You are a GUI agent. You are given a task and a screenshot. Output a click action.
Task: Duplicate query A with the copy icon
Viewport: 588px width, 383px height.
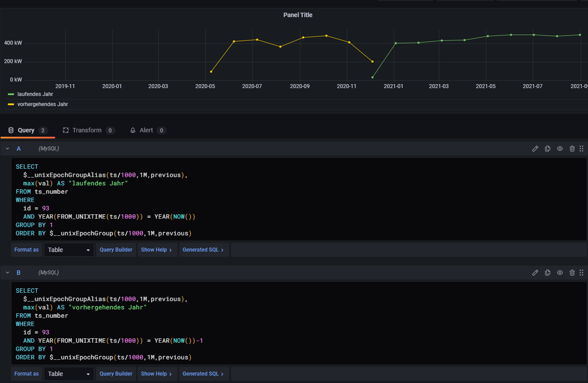point(547,149)
